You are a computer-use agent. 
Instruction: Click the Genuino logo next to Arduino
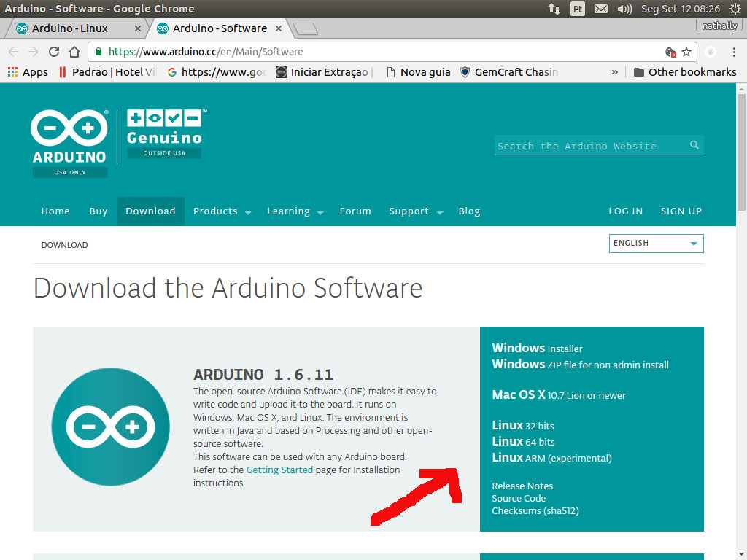[163, 131]
